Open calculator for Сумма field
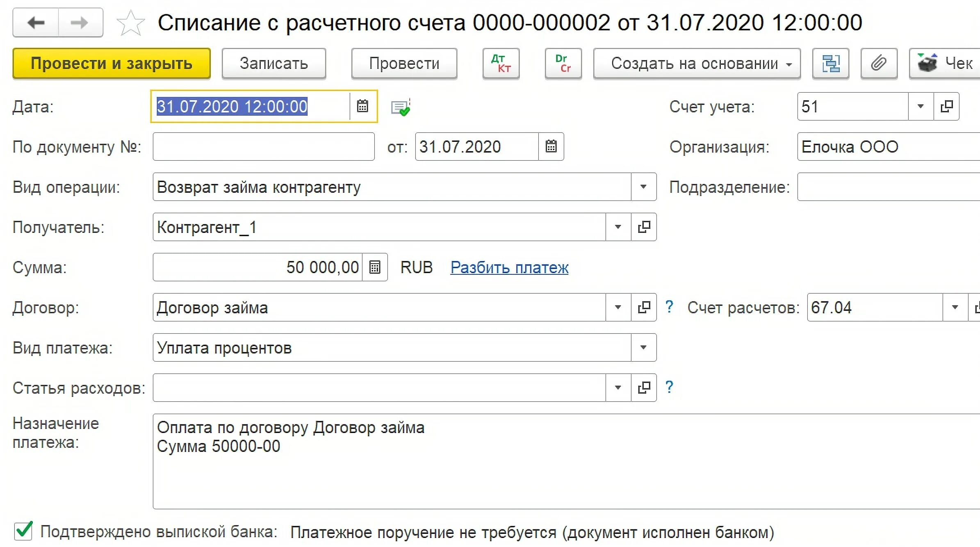980x547 pixels. pyautogui.click(x=375, y=267)
